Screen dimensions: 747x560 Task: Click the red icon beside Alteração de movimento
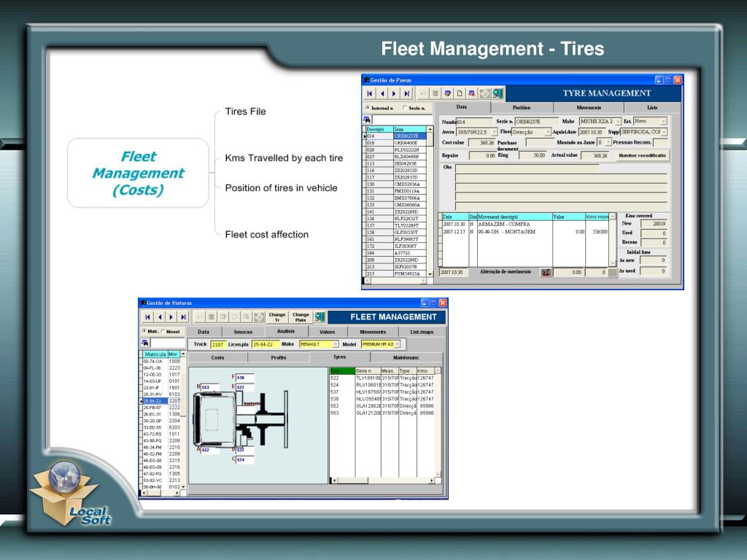point(546,273)
